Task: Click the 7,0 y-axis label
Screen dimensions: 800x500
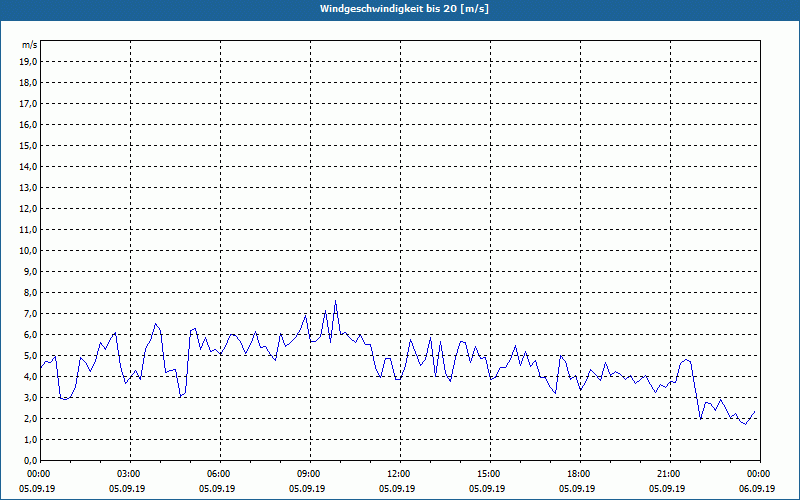Action: (x=30, y=313)
